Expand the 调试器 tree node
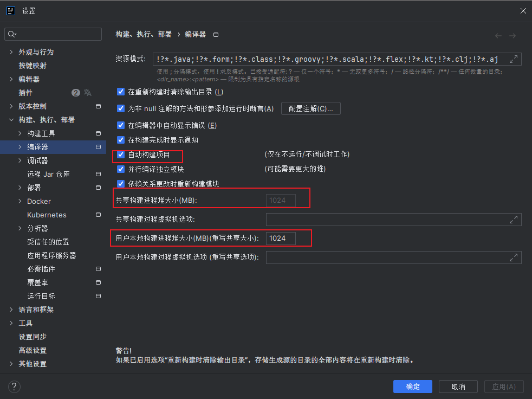 pyautogui.click(x=20, y=160)
